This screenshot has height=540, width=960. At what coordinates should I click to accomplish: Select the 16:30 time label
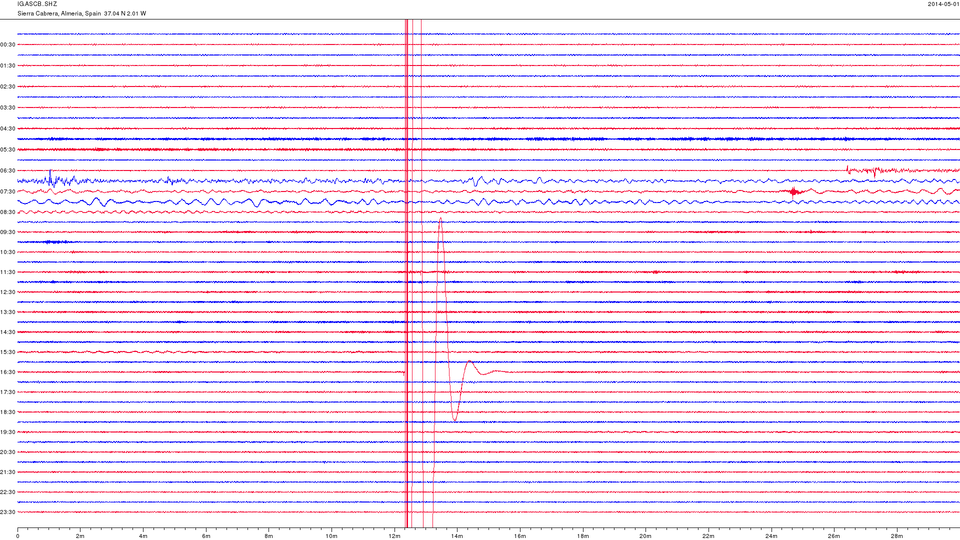pyautogui.click(x=8, y=372)
